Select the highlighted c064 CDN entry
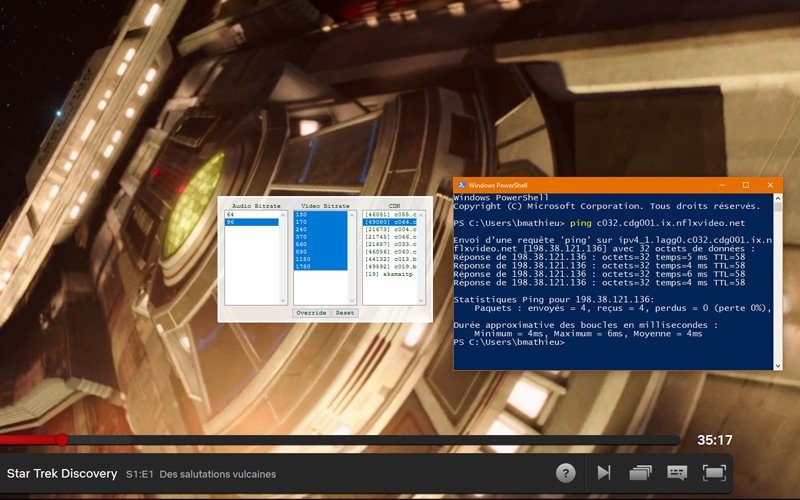The height and width of the screenshot is (500, 800). tap(390, 222)
